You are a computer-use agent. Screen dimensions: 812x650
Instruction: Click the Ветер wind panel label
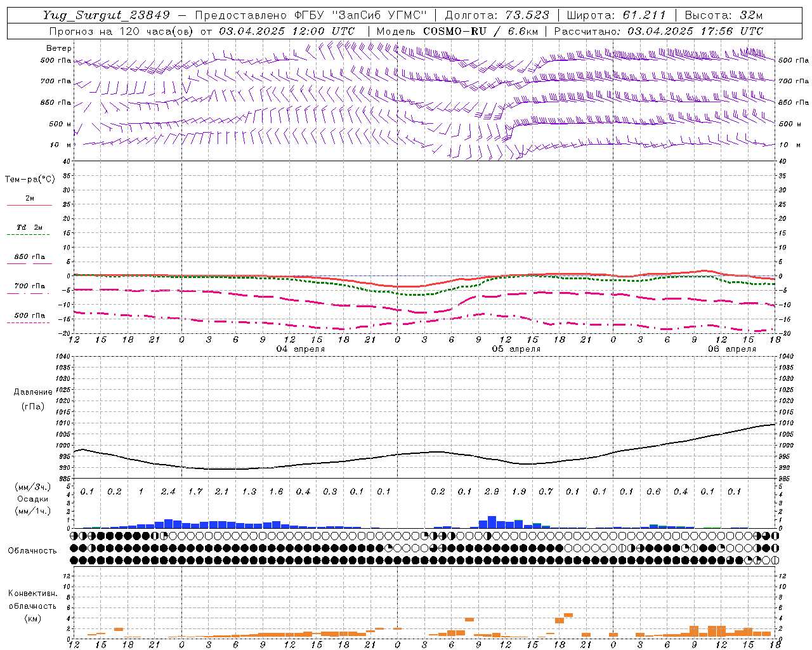58,48
